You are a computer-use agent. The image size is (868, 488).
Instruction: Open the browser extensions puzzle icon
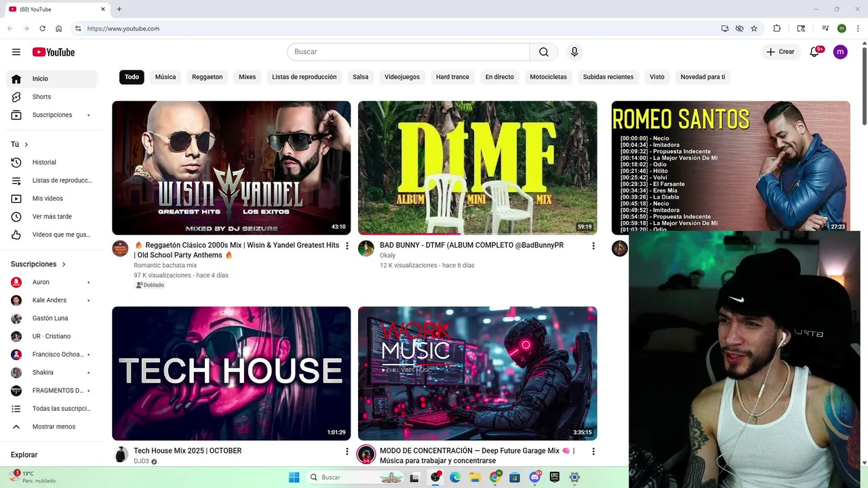pyautogui.click(x=777, y=28)
